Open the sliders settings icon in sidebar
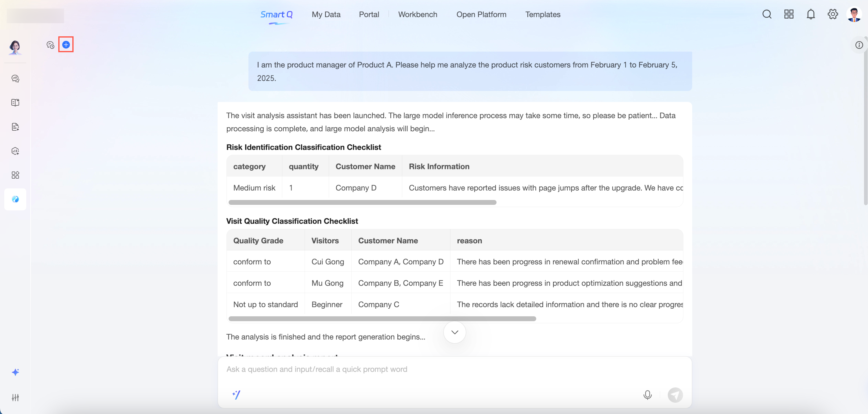 (15, 398)
